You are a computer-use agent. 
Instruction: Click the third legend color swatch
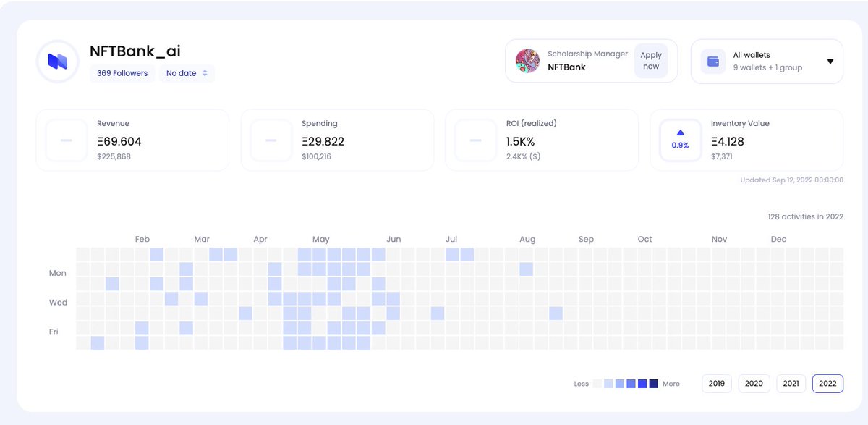620,384
